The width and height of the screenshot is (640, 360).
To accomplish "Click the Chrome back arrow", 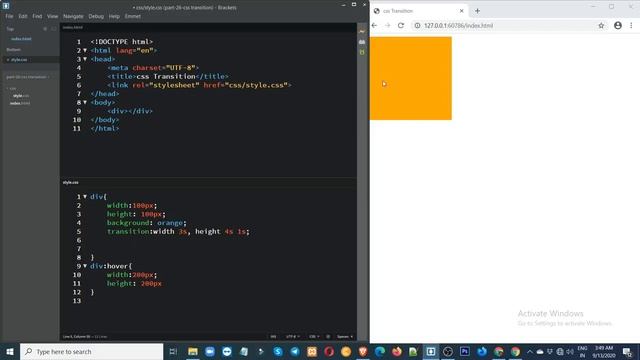I will tap(374, 25).
